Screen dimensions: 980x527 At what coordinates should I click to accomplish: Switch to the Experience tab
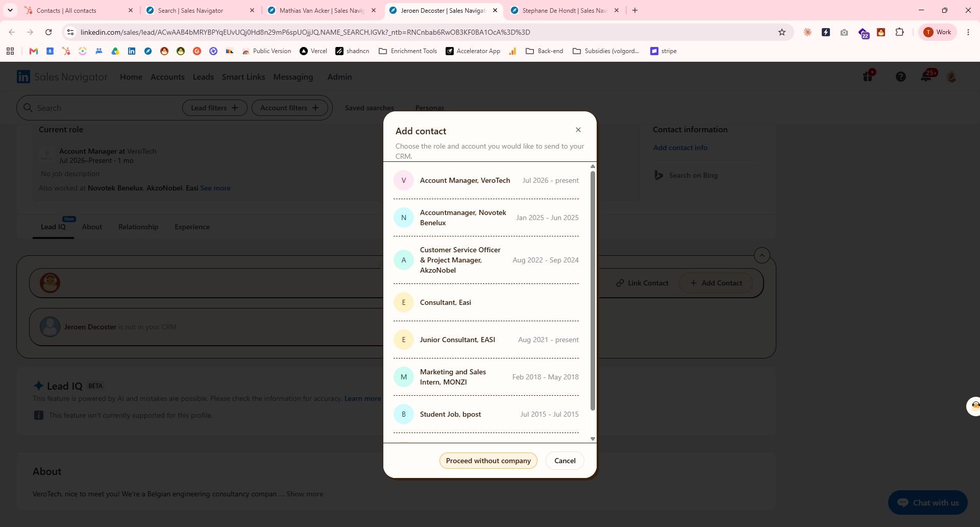pos(192,227)
